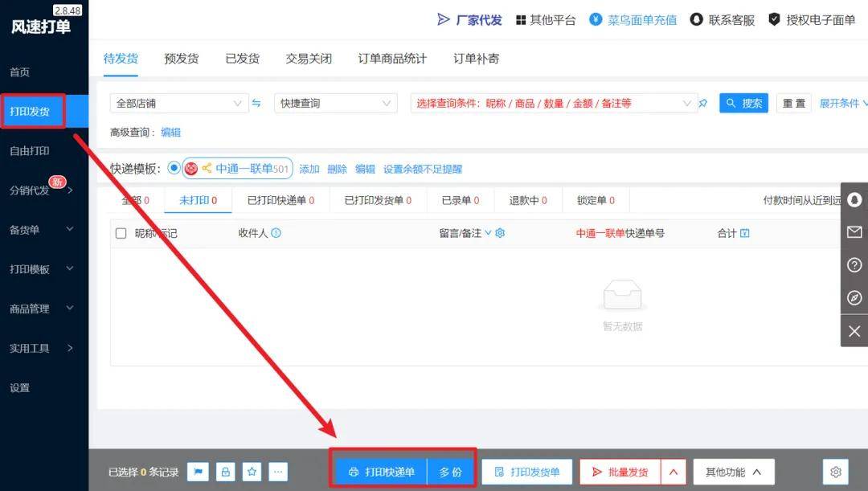Click the 设置余额不足提醒 link
The image size is (868, 491).
click(x=423, y=169)
